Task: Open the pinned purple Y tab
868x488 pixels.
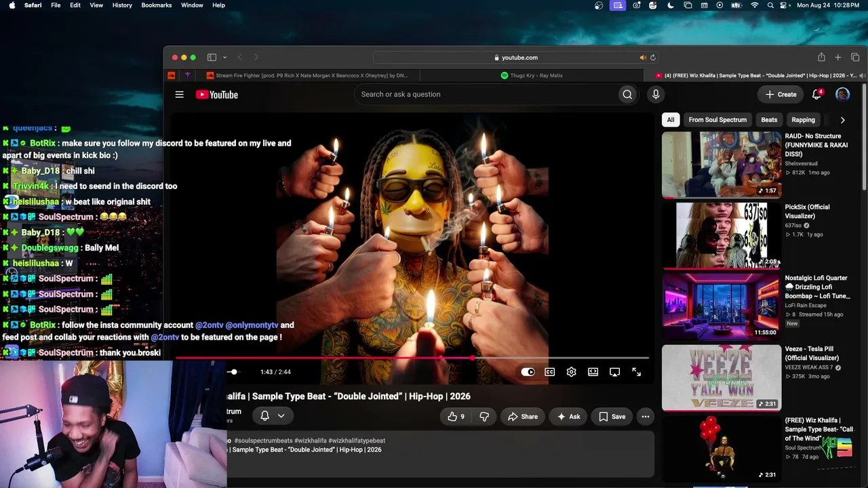Action: 188,75
